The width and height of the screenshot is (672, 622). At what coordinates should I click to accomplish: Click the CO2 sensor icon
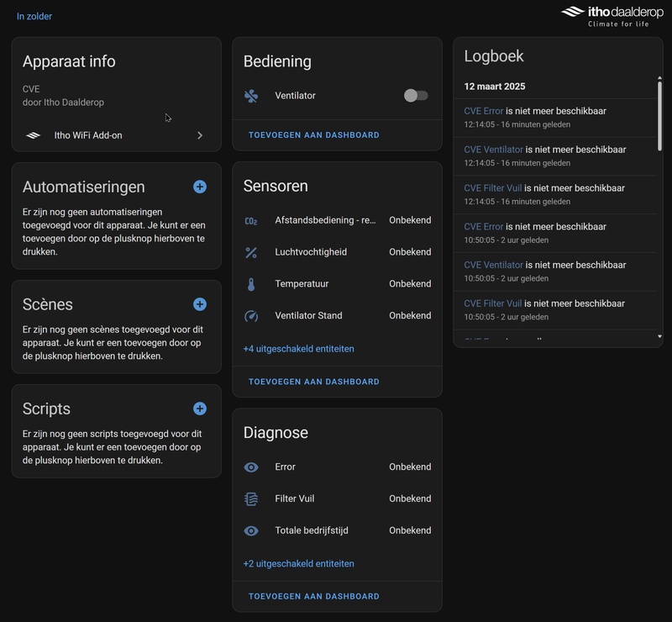(251, 220)
